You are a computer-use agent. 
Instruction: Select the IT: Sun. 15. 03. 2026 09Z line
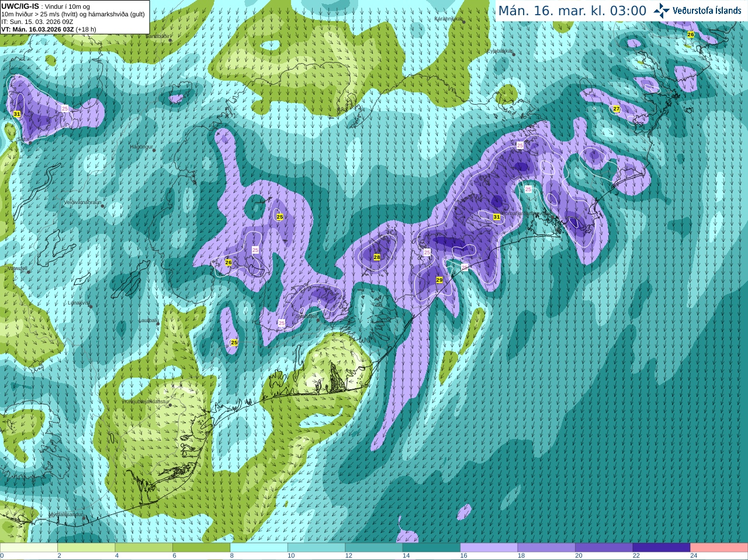tap(37, 22)
